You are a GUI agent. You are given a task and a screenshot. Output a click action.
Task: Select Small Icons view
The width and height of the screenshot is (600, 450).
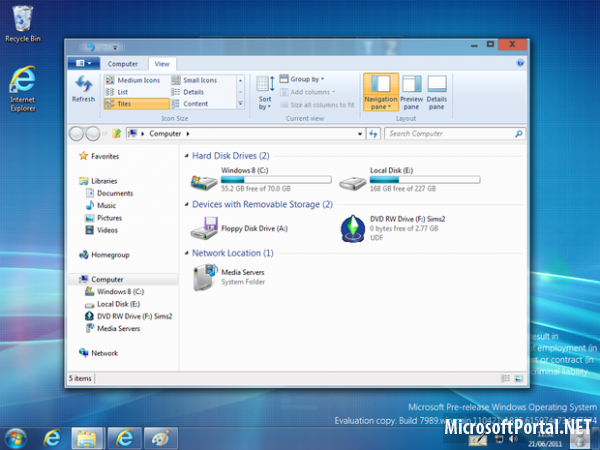click(x=194, y=80)
